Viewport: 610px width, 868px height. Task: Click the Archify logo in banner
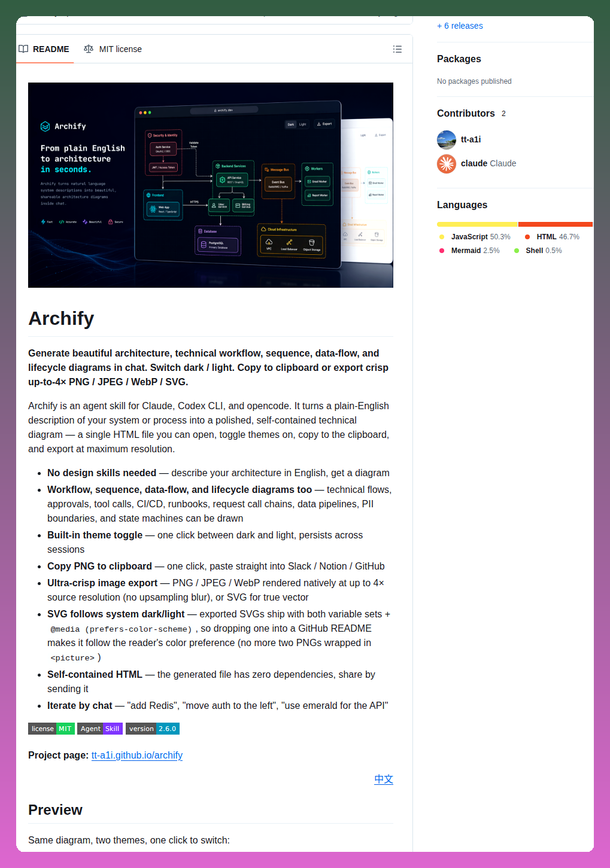pos(63,126)
